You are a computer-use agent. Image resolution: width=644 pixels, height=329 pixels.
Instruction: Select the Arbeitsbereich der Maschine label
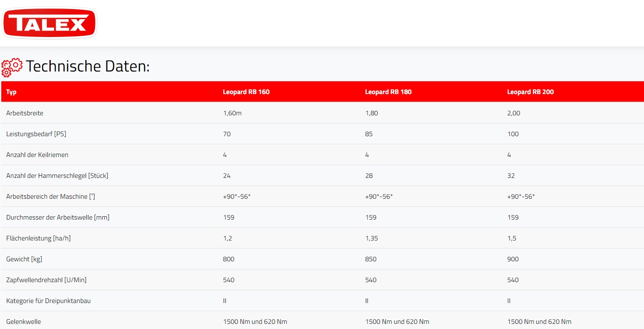(x=50, y=197)
